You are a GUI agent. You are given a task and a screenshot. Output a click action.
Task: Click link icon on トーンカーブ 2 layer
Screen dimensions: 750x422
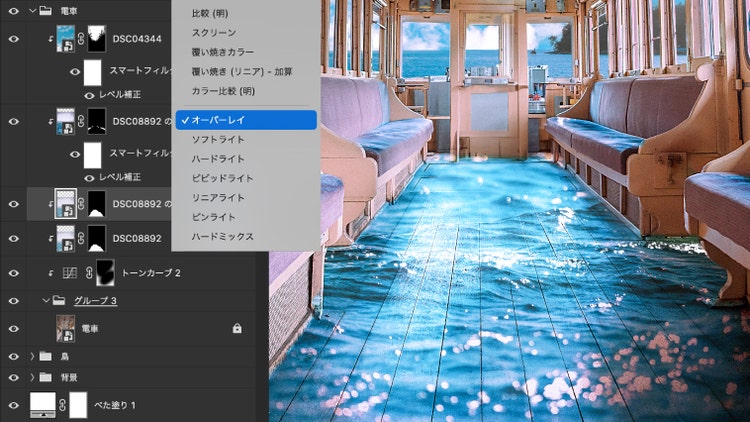coord(89,273)
